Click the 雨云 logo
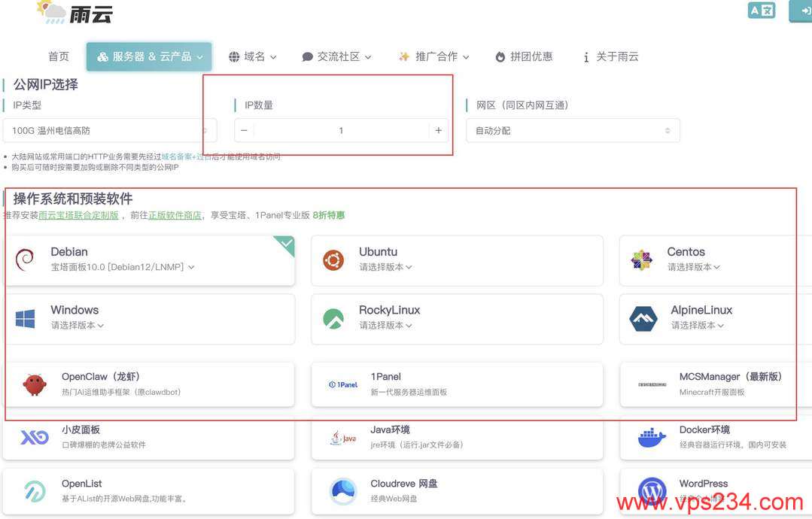 click(x=75, y=13)
